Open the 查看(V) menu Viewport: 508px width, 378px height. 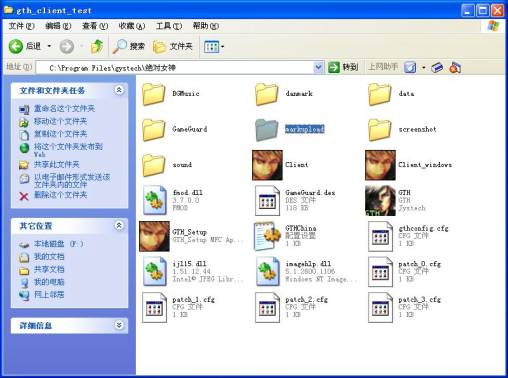click(x=95, y=26)
